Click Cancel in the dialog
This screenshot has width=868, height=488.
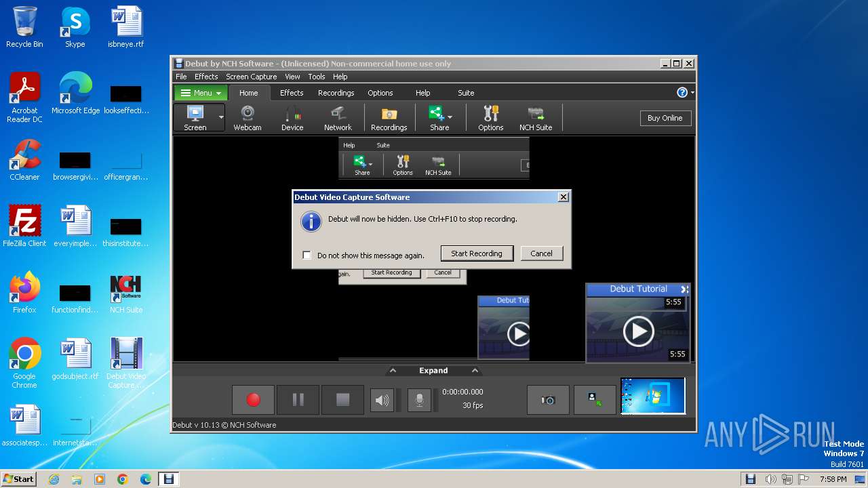541,253
